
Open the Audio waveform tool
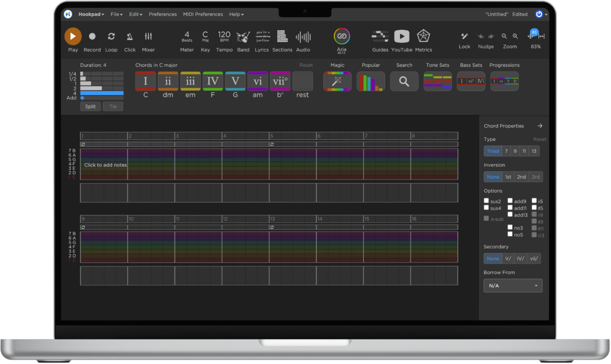point(303,37)
